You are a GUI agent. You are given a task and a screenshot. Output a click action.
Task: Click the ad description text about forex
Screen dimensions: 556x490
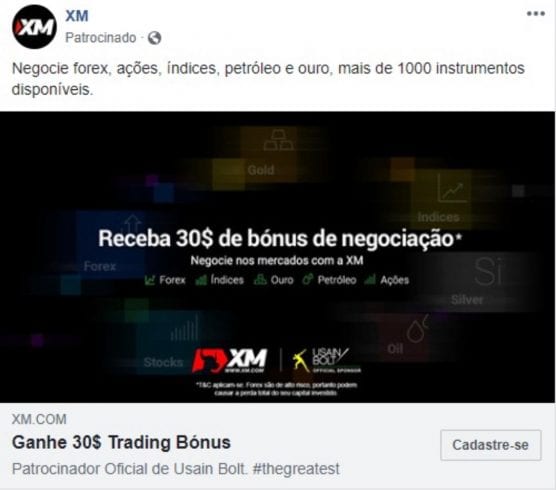pyautogui.click(x=268, y=78)
